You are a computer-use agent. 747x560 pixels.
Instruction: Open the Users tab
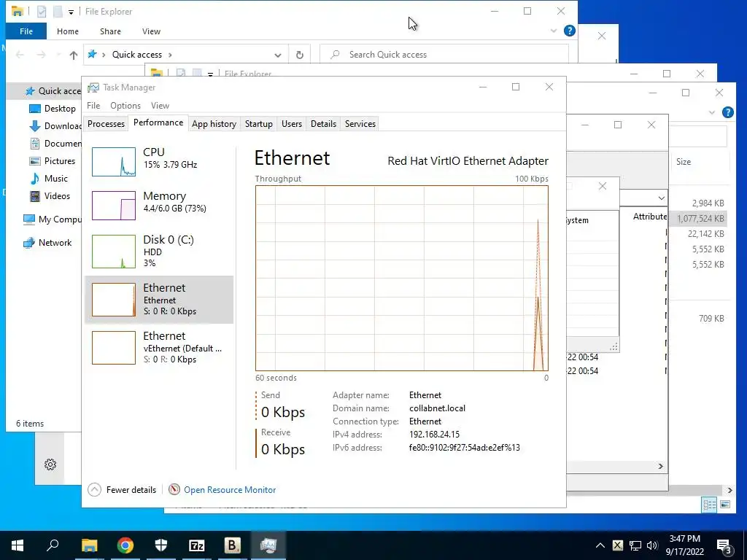pyautogui.click(x=292, y=124)
